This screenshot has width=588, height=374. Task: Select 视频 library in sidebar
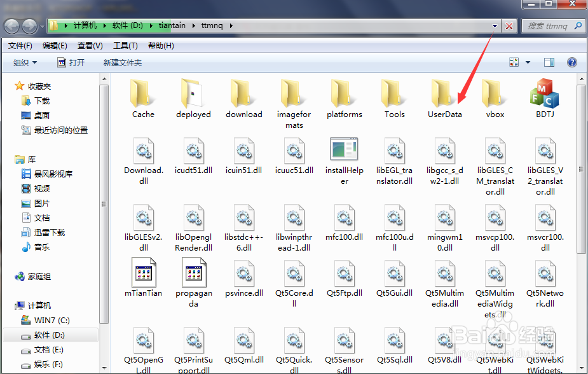point(36,189)
